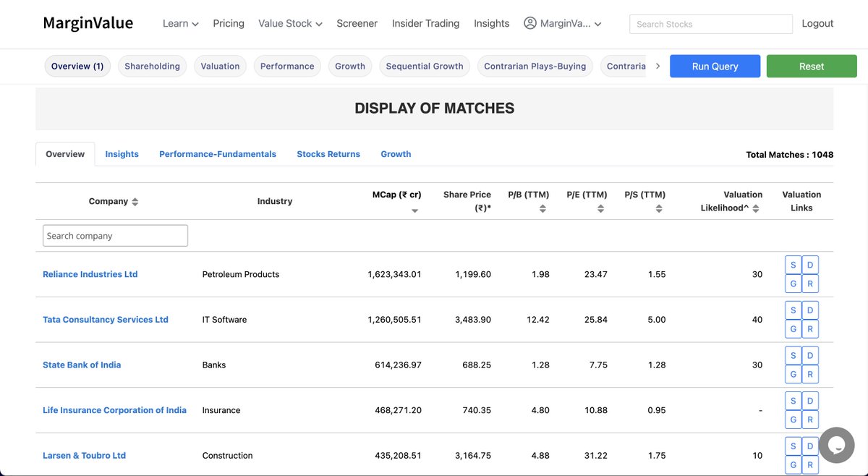The image size is (868, 476).
Task: Go to MarginValue home logo
Action: click(x=88, y=23)
